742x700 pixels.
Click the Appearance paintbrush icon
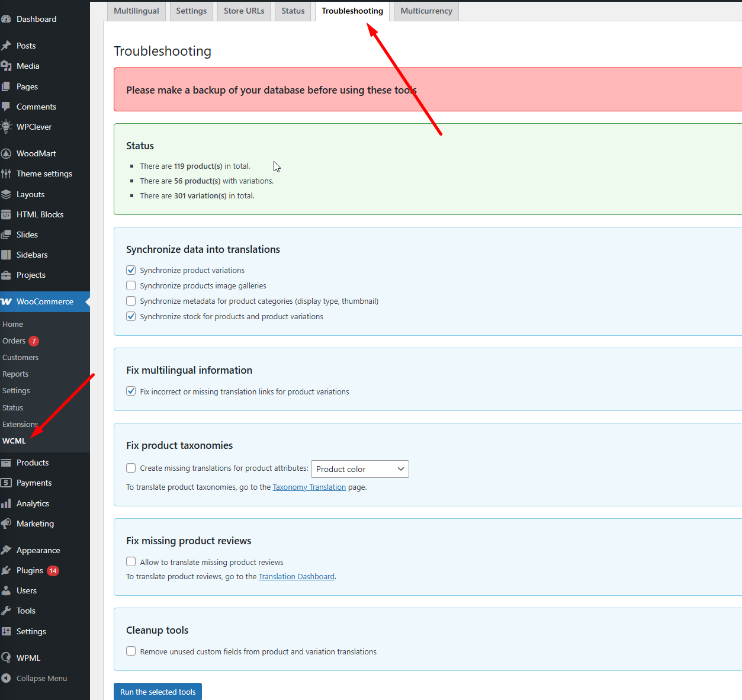[6, 550]
